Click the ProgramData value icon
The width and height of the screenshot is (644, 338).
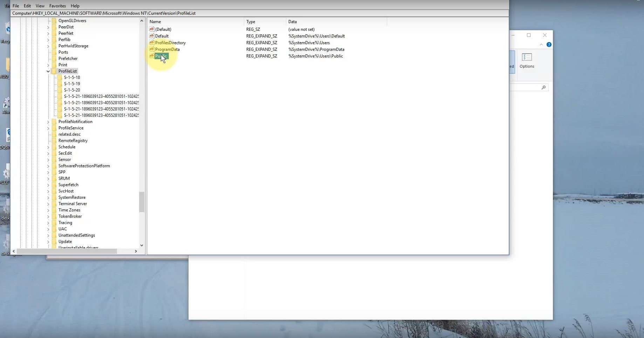pyautogui.click(x=151, y=49)
